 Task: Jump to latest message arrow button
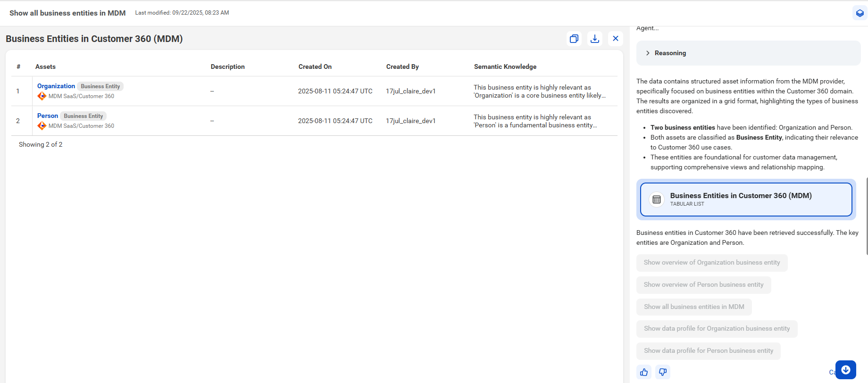[x=846, y=370]
